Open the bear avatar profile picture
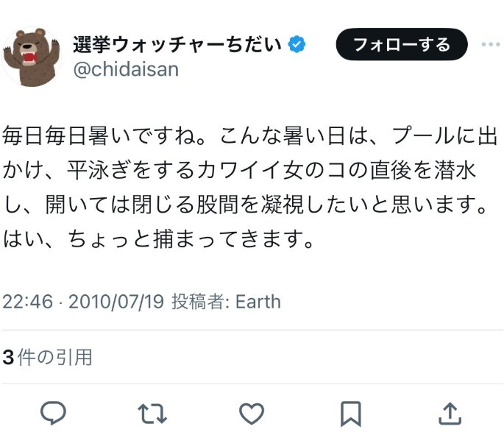 32,57
